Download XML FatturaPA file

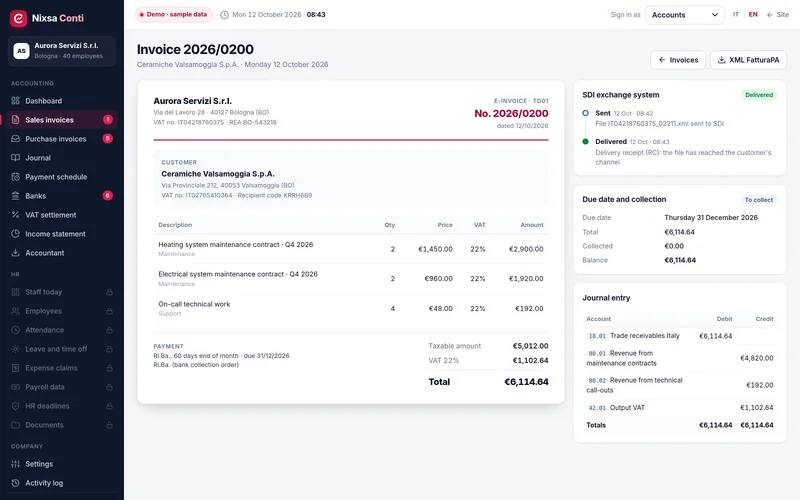748,60
